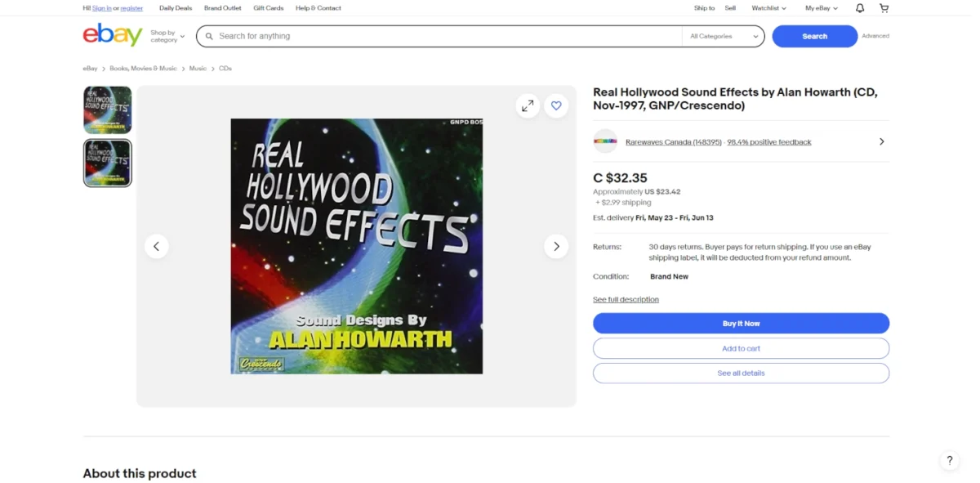This screenshot has width=980, height=483.
Task: Open the All Categories dropdown
Action: (724, 36)
